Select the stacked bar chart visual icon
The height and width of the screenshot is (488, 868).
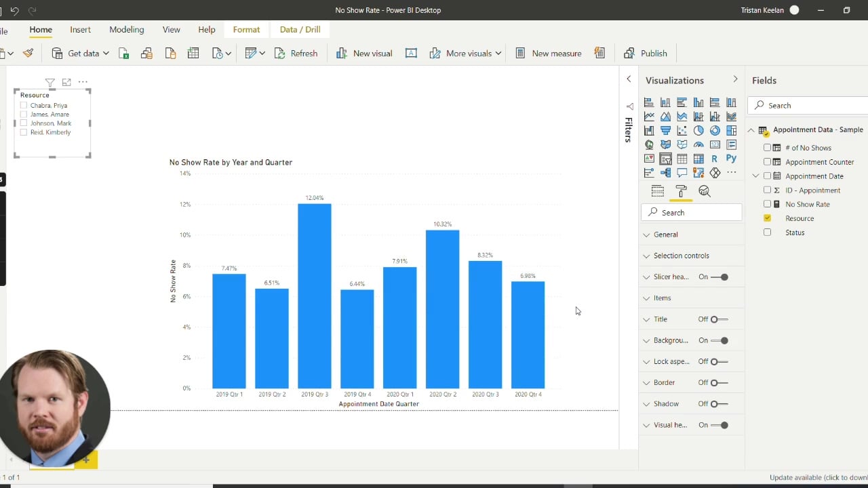click(x=648, y=102)
